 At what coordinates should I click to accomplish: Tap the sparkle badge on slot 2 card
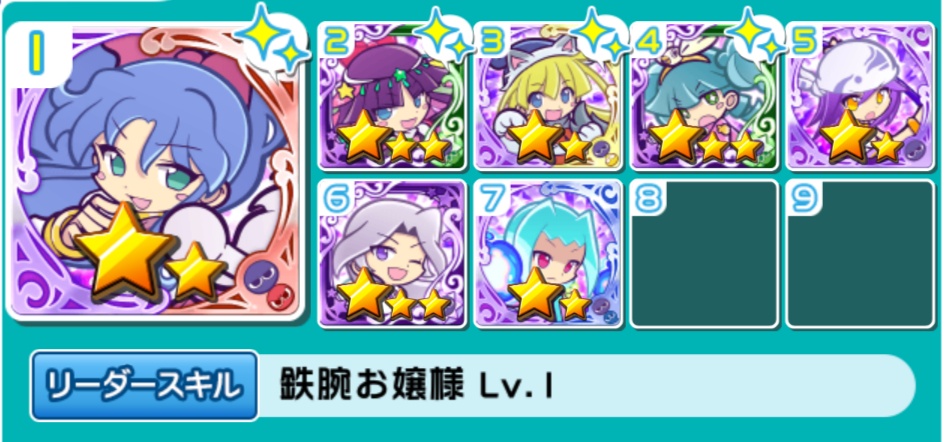446,35
